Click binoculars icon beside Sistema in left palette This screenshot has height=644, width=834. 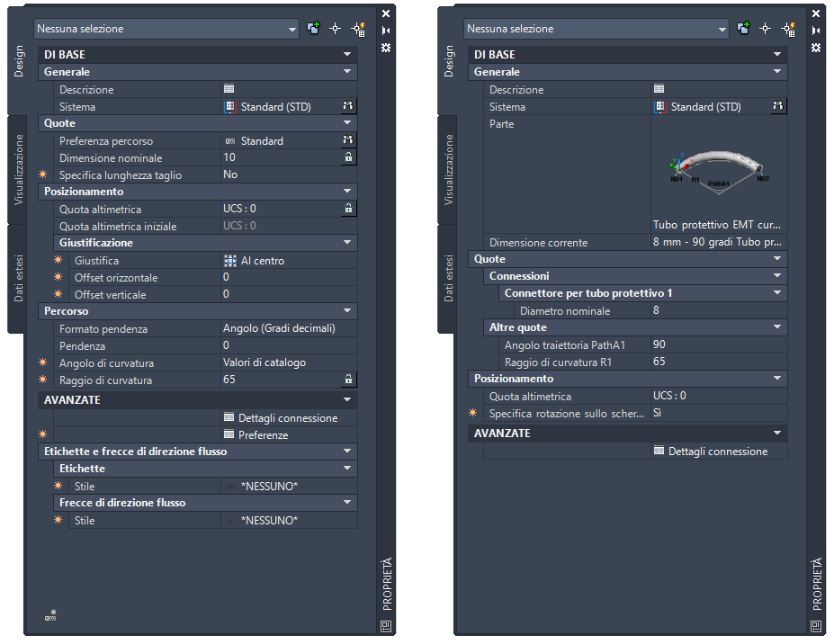[348, 106]
